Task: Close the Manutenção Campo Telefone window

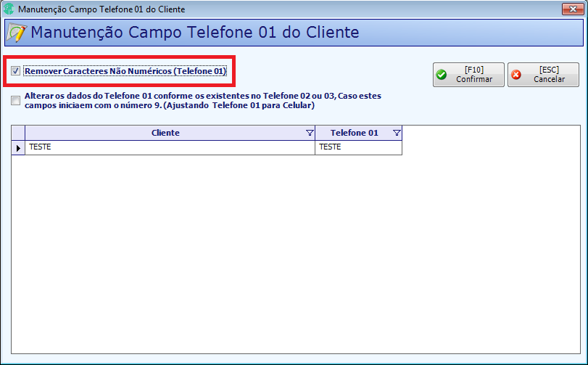Action: 573,9
